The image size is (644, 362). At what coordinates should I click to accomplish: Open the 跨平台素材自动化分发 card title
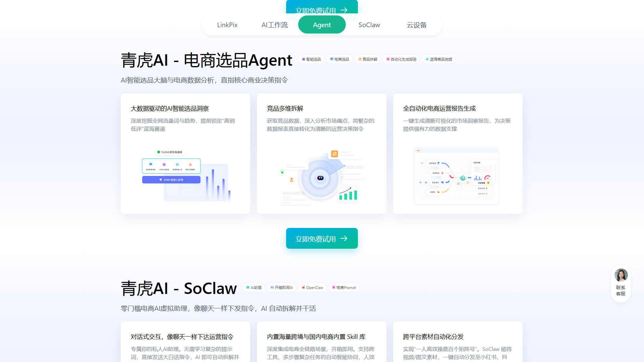tap(433, 337)
